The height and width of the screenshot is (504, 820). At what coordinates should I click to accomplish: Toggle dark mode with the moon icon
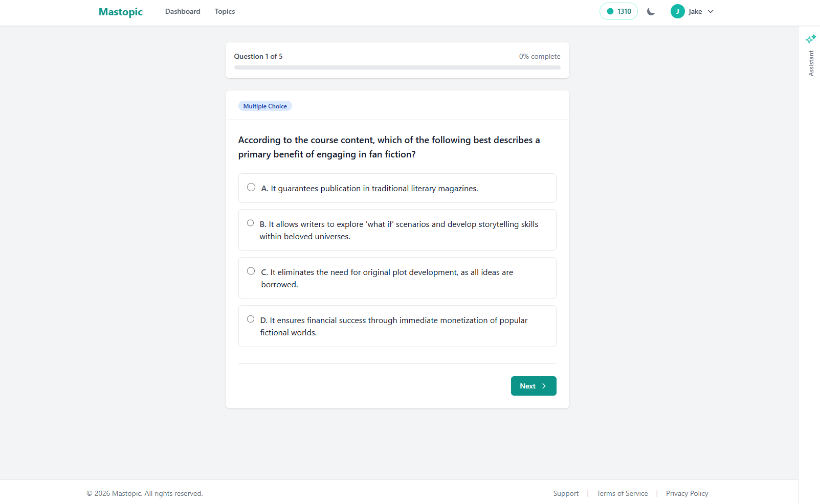651,11
